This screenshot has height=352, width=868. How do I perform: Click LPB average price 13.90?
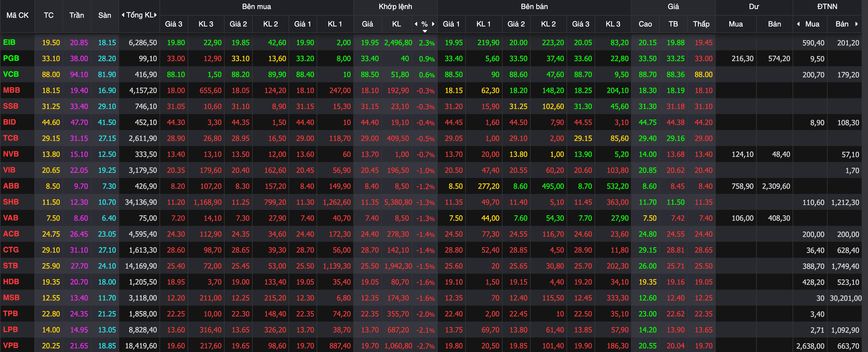tap(676, 330)
